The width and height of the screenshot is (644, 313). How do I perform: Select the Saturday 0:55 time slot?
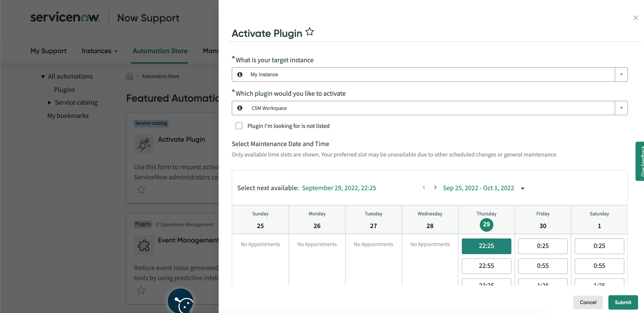click(x=599, y=266)
